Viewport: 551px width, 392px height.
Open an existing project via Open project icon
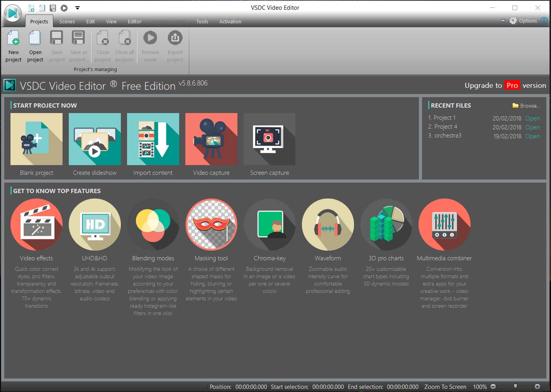[x=35, y=46]
